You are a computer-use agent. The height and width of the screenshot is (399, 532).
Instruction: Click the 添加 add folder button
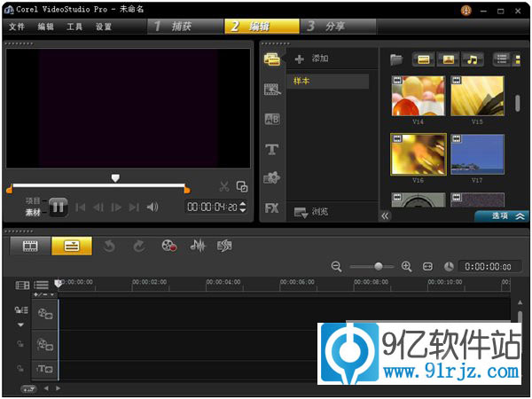(x=311, y=59)
